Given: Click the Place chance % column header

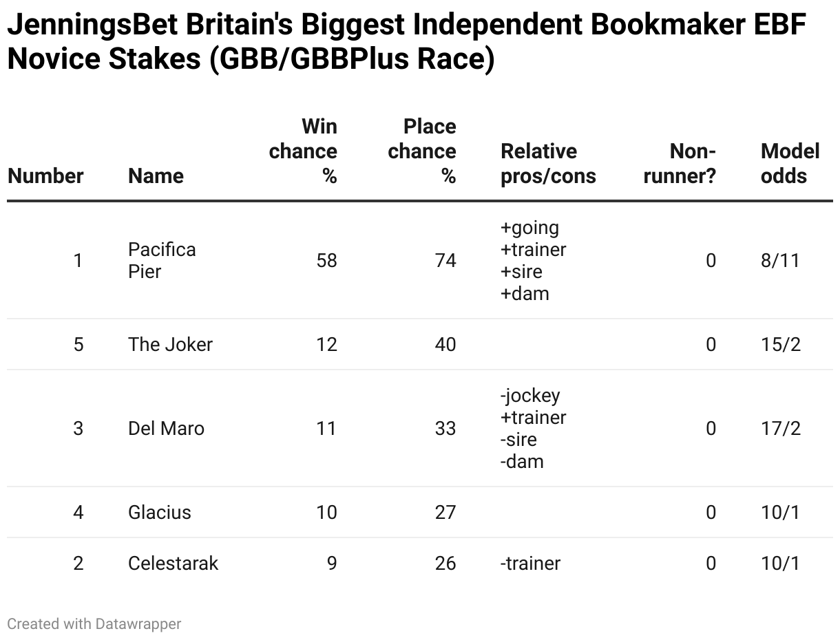Looking at the screenshot, I should point(422,151).
